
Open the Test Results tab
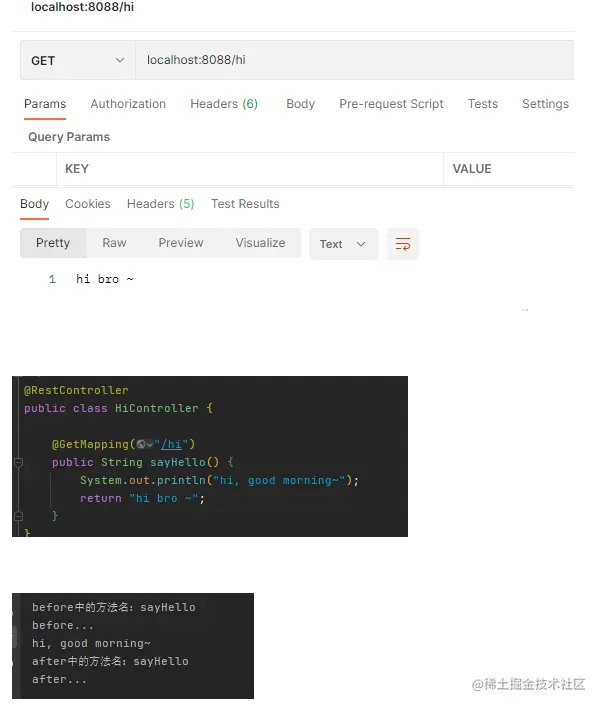pos(245,204)
